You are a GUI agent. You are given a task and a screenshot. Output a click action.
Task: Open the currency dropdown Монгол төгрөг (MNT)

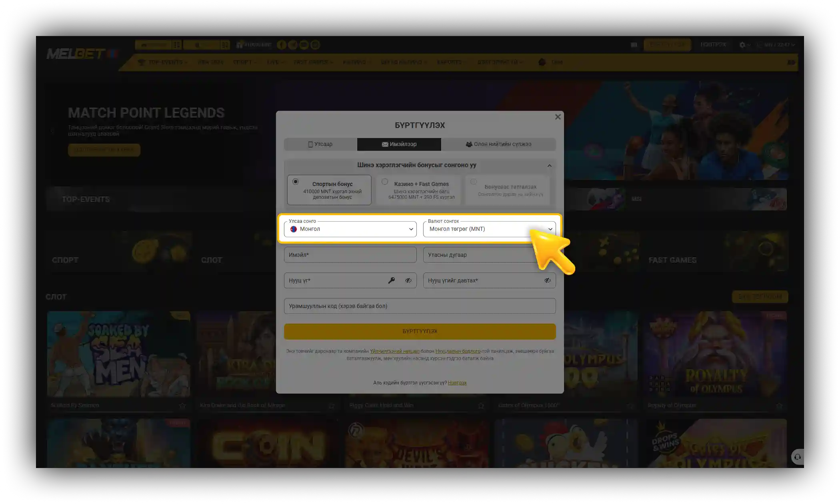pyautogui.click(x=489, y=229)
